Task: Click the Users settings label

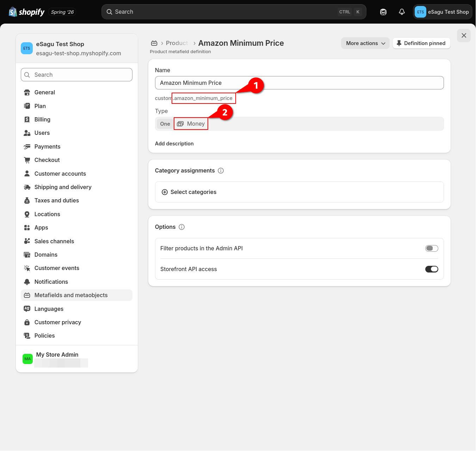Action: pyautogui.click(x=42, y=133)
